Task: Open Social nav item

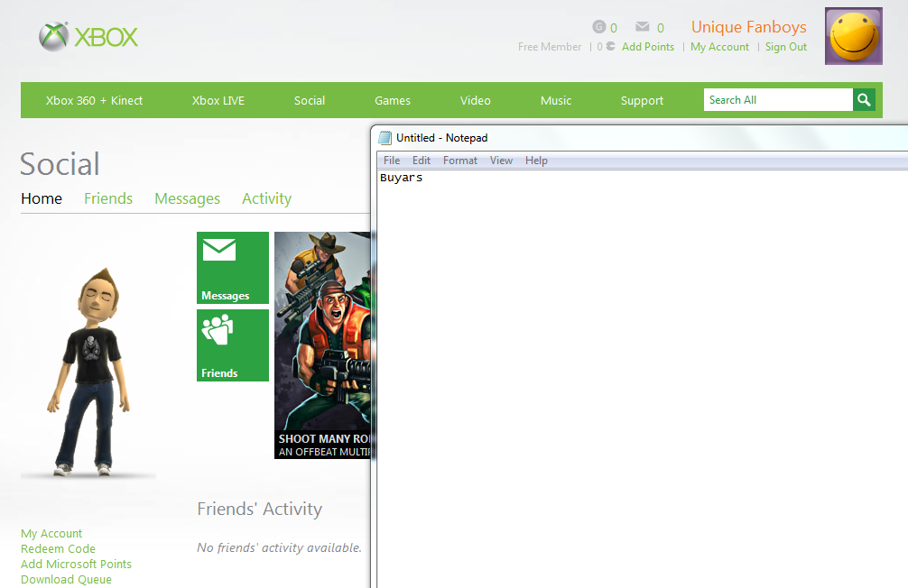Action: 310,101
